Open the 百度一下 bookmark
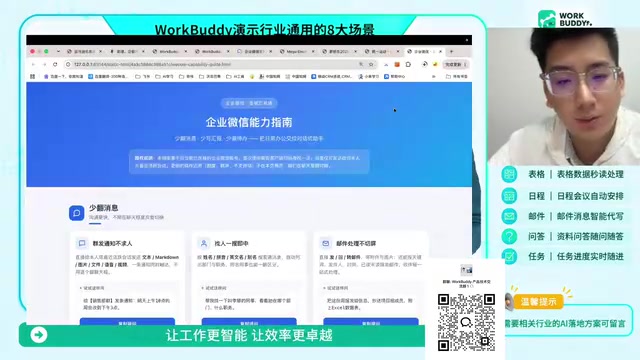This screenshot has width=640, height=360. tap(64, 76)
